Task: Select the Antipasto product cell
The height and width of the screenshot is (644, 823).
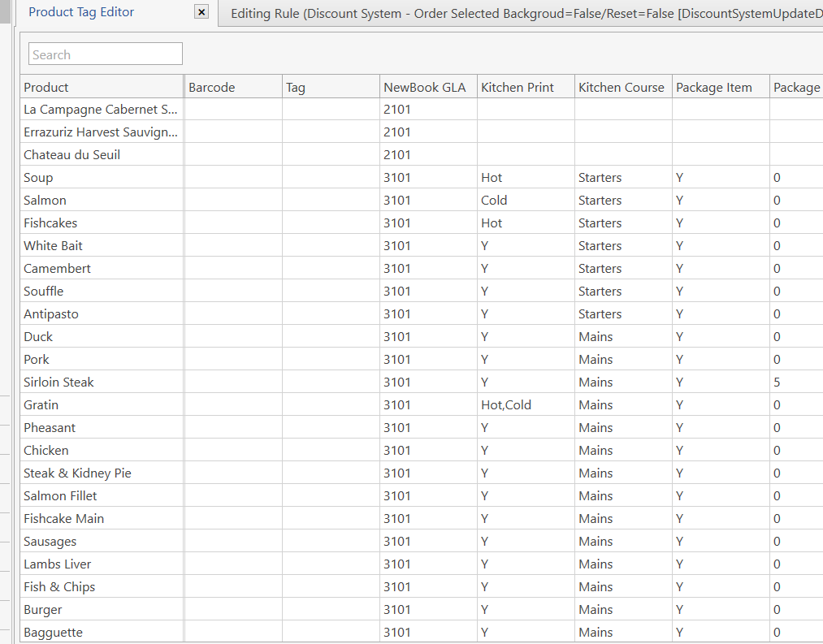Action: pyautogui.click(x=102, y=313)
